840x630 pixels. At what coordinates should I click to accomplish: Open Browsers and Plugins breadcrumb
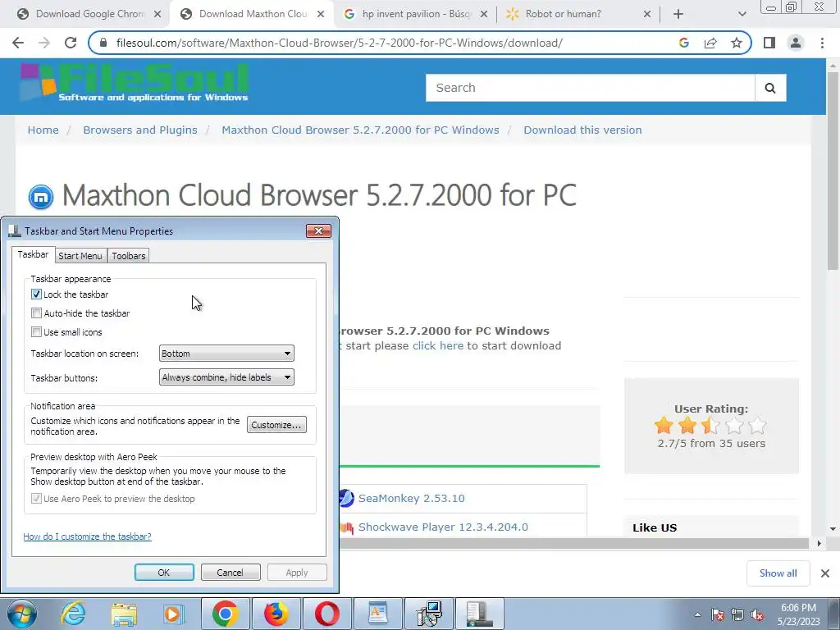[x=139, y=130]
